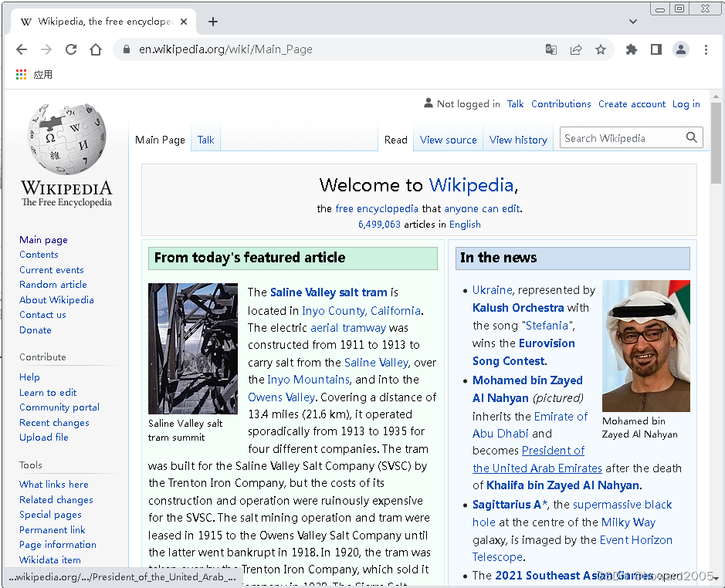Open the Event Horizon Telescope link
Viewport: 725px width, 588px height.
572,548
